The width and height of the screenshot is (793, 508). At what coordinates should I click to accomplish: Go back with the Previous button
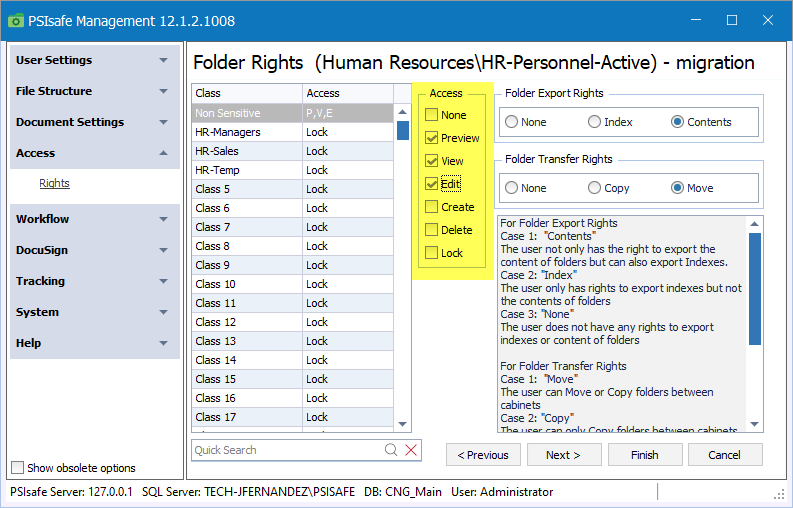[x=483, y=455]
